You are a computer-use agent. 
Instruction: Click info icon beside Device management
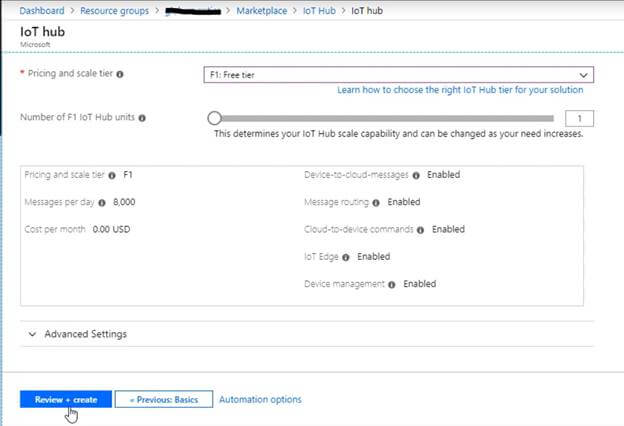tap(392, 285)
